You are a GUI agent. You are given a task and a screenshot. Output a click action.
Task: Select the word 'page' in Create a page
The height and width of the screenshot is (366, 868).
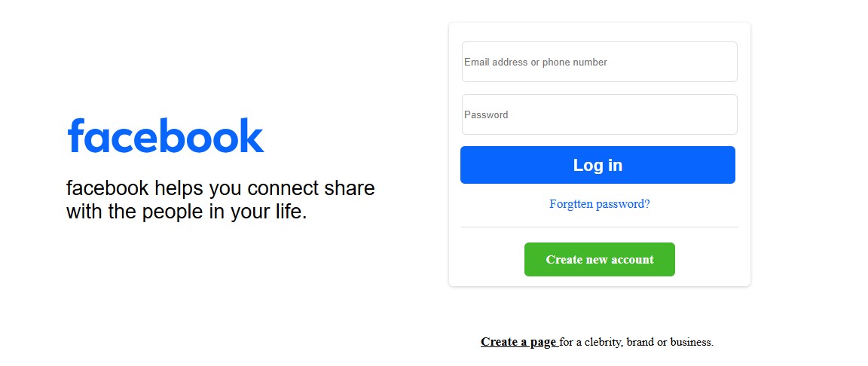click(x=543, y=342)
